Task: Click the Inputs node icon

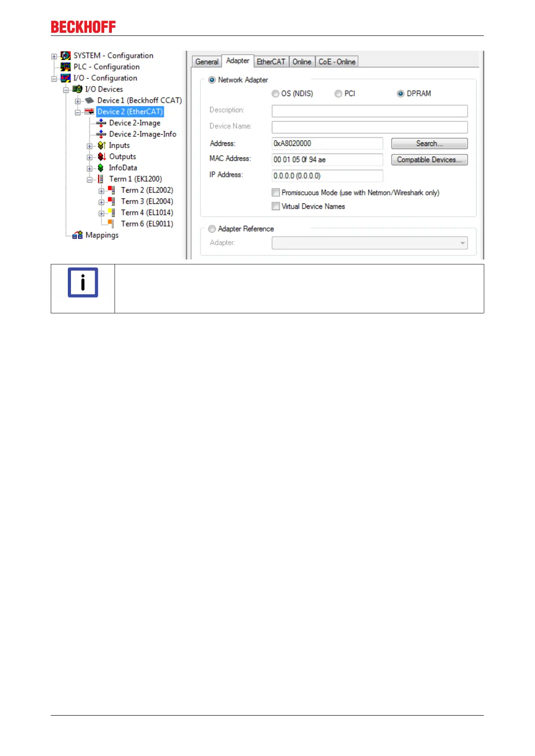Action: tap(102, 145)
